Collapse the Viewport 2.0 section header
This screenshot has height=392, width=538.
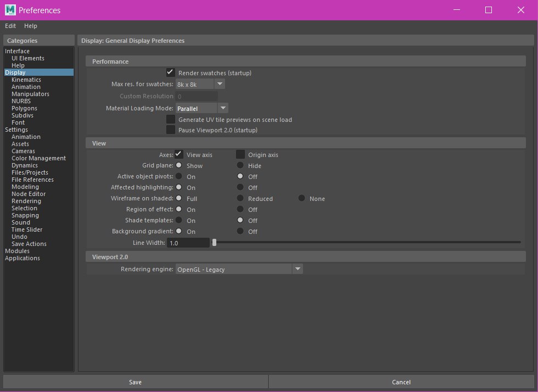(x=305, y=257)
